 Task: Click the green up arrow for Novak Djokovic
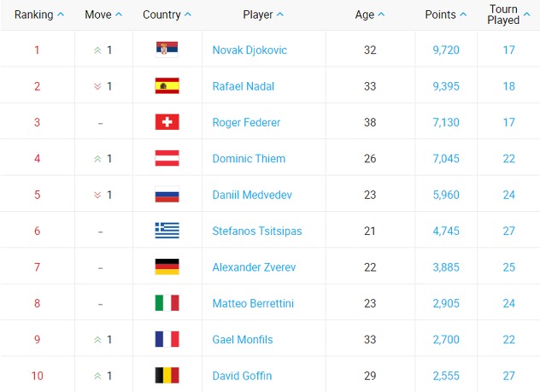(x=97, y=50)
